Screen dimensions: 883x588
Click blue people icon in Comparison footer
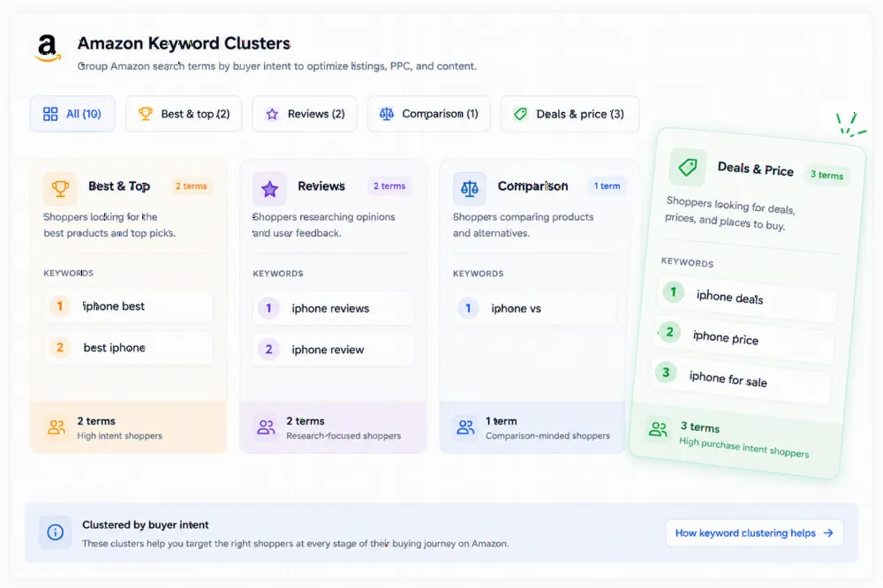point(465,427)
